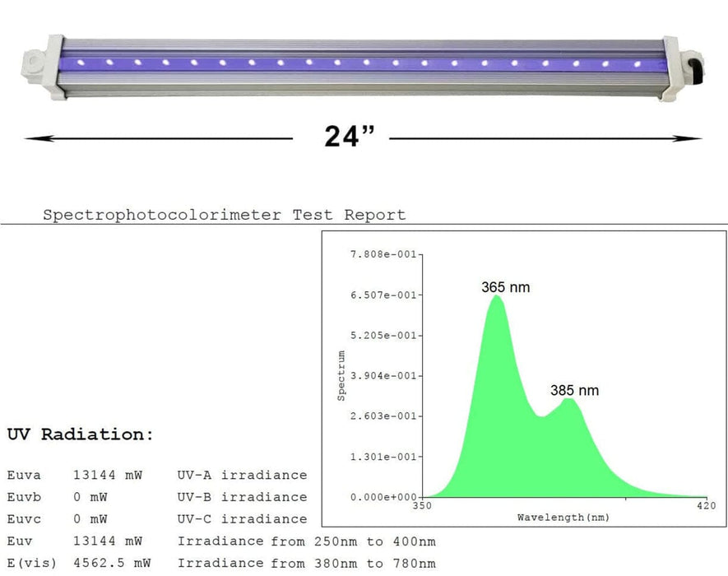Select the UV Radiation: heading
The height and width of the screenshot is (576, 728).
pyautogui.click(x=80, y=435)
